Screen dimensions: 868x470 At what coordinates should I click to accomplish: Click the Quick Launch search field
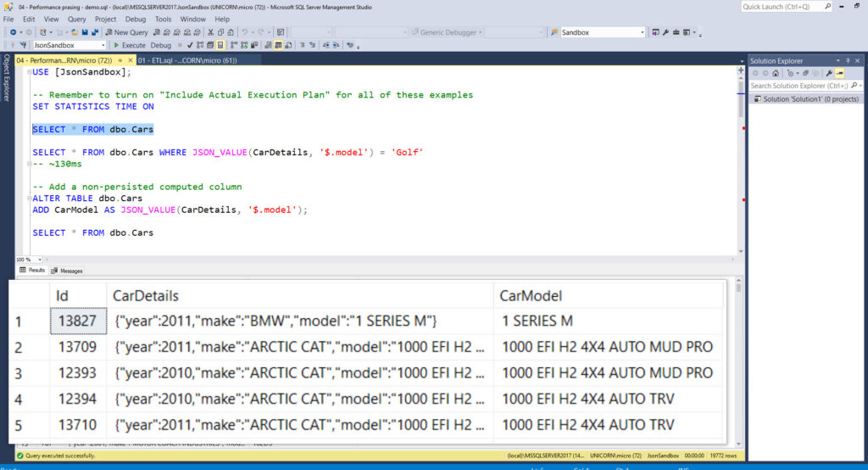[786, 7]
